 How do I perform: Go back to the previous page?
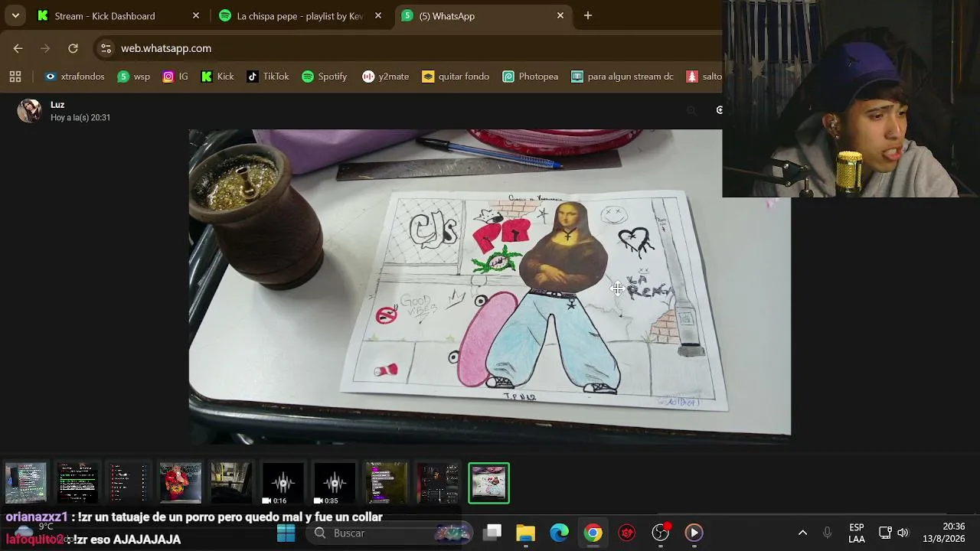click(18, 48)
